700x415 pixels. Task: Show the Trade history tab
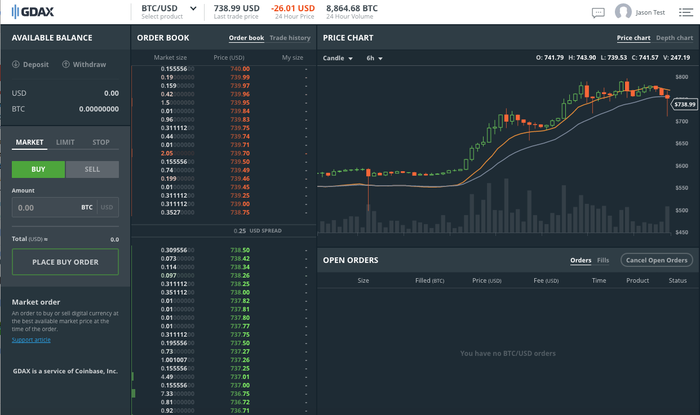tap(289, 38)
